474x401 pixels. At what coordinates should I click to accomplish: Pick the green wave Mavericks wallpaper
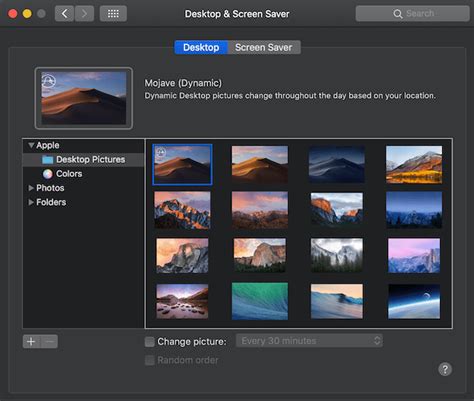(x=260, y=301)
